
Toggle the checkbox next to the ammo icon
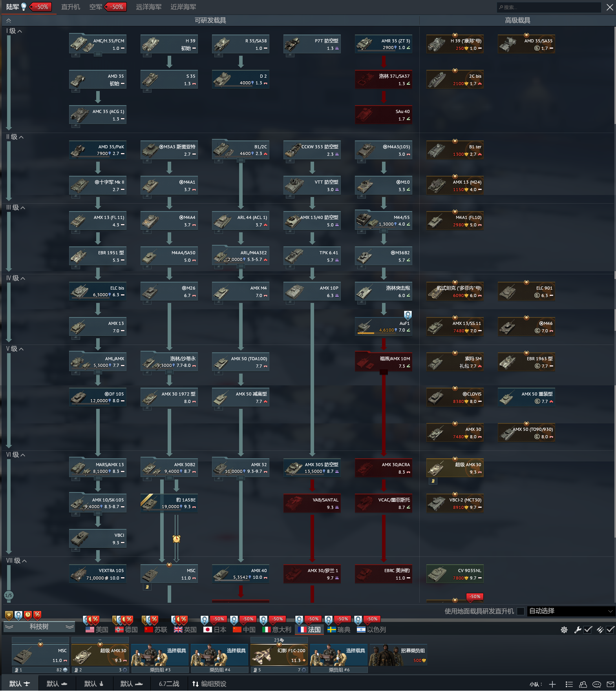[610, 630]
